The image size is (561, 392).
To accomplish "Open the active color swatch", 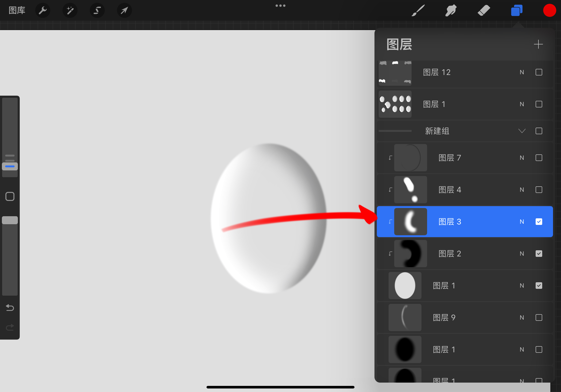I will (x=549, y=10).
